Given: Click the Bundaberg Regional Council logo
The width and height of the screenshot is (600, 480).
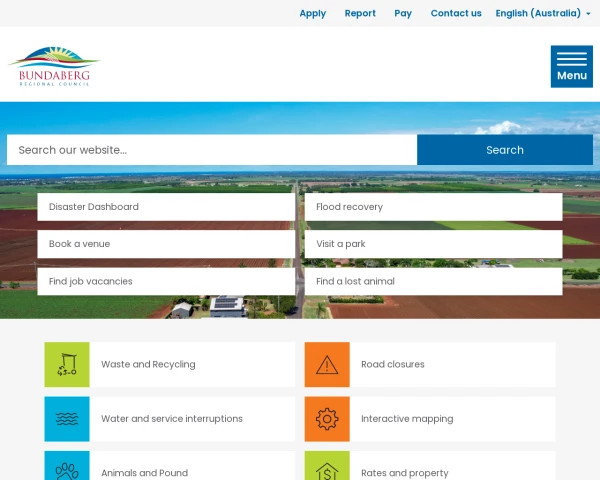Looking at the screenshot, I should (54, 67).
